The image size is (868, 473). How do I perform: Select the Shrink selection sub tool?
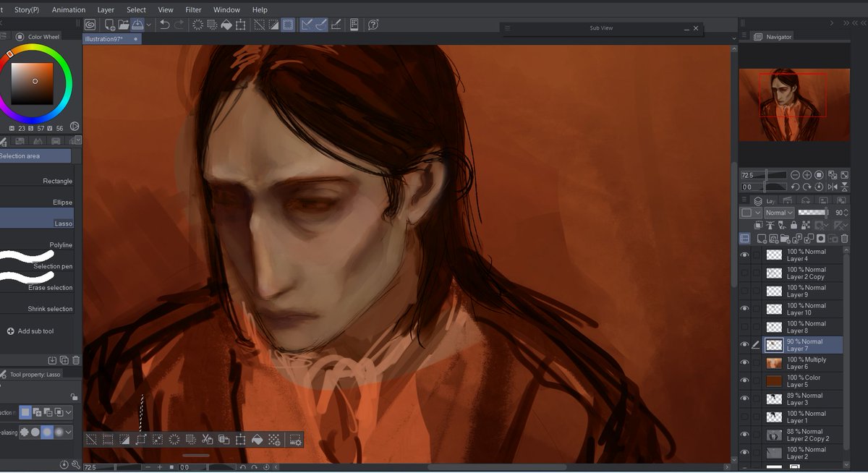(x=36, y=309)
